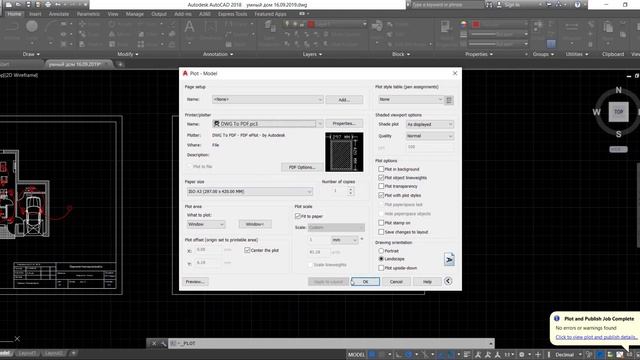
Task: Enable Plot in background checkbox
Action: click(381, 169)
